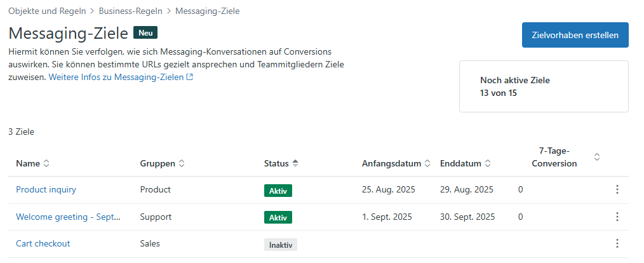Image resolution: width=644 pixels, height=263 pixels.
Task: Open the Welcome greeting goal
Action: (68, 217)
